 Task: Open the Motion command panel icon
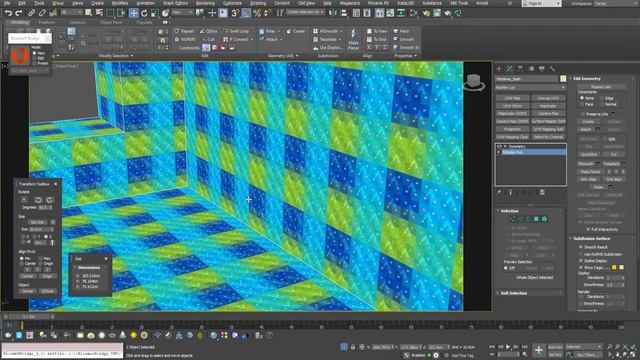tap(531, 69)
